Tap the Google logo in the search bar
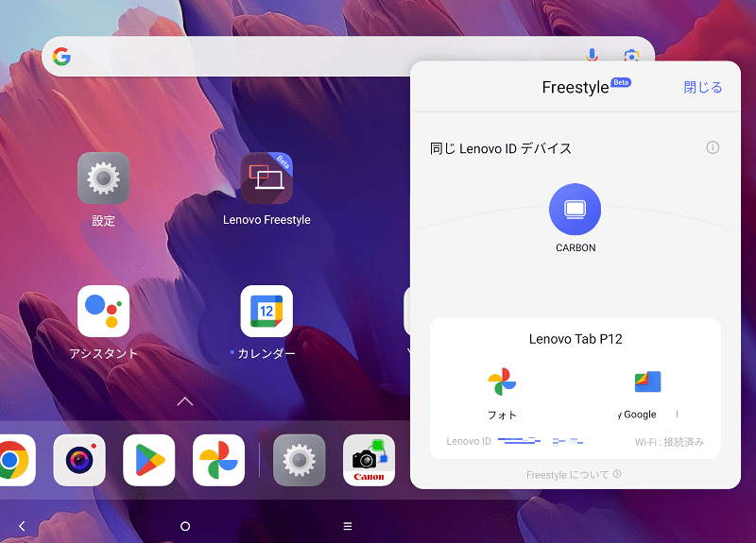756x543 pixels. pyautogui.click(x=61, y=57)
